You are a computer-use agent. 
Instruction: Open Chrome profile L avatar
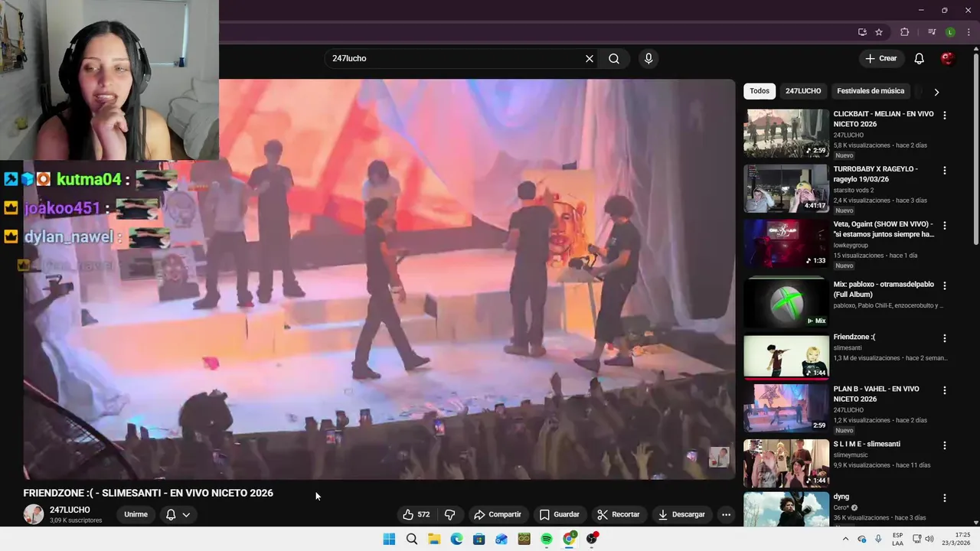tap(950, 32)
